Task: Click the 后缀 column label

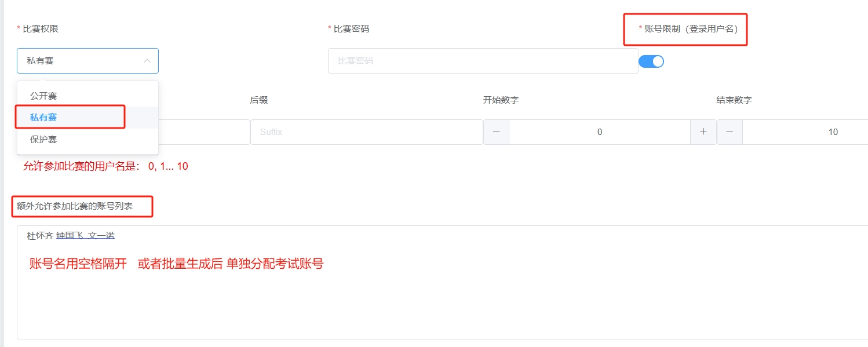Action: pyautogui.click(x=259, y=100)
